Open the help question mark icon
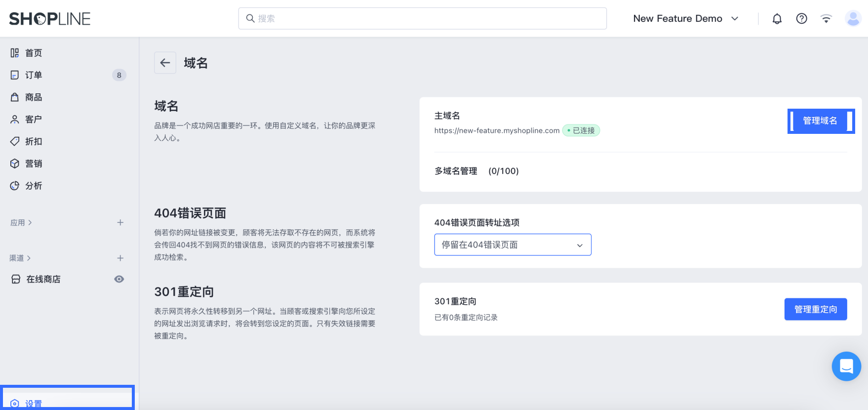868x410 pixels. point(801,19)
